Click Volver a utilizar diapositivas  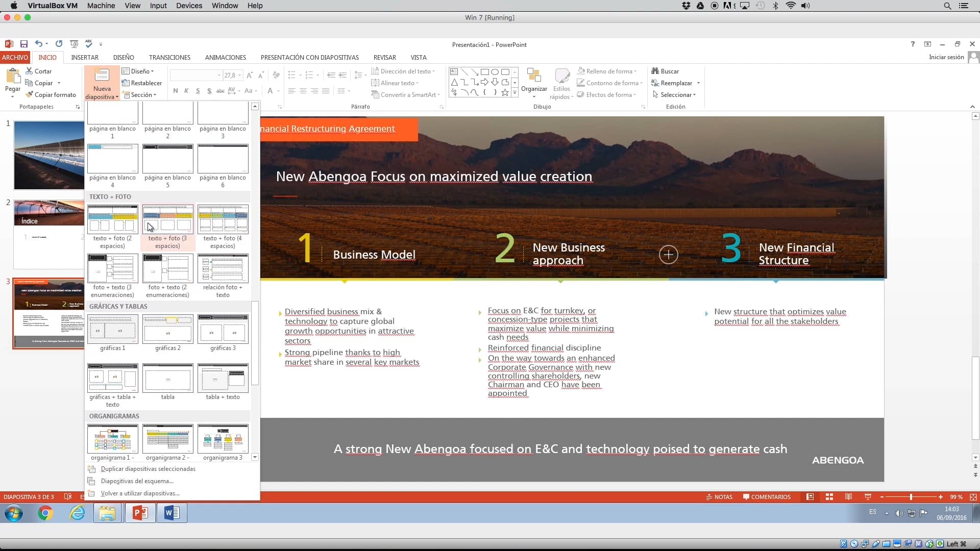pos(140,493)
